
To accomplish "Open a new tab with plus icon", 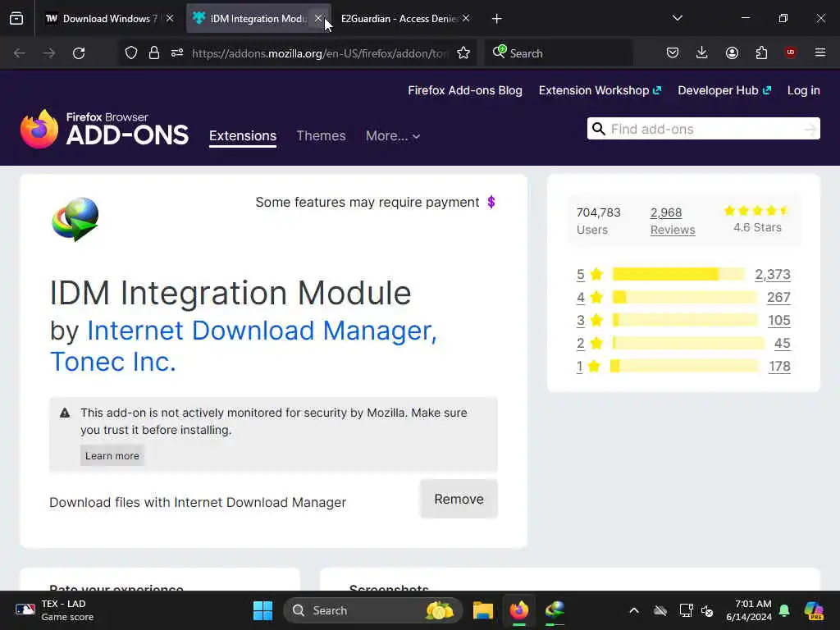I will coord(496,19).
